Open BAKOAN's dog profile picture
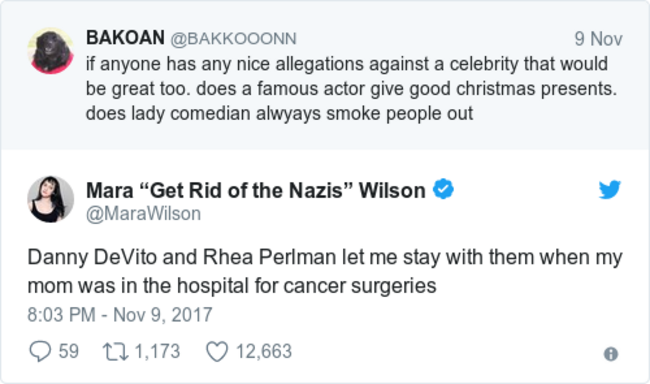 pyautogui.click(x=51, y=51)
